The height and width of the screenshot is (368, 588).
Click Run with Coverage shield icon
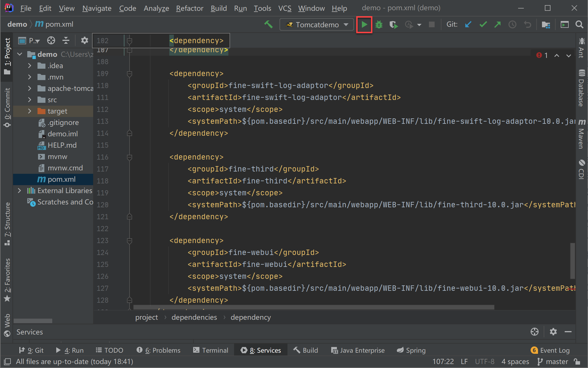[393, 25]
